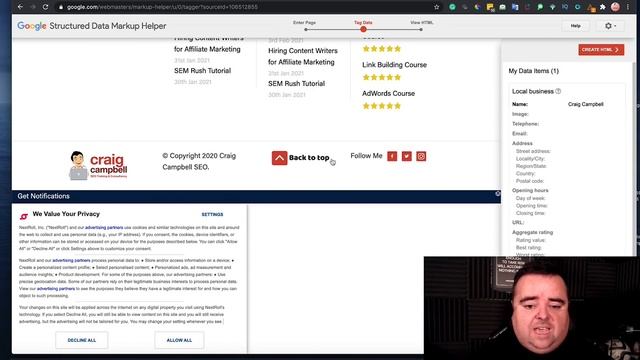Reload the current page
This screenshot has width=640, height=360.
click(x=45, y=7)
